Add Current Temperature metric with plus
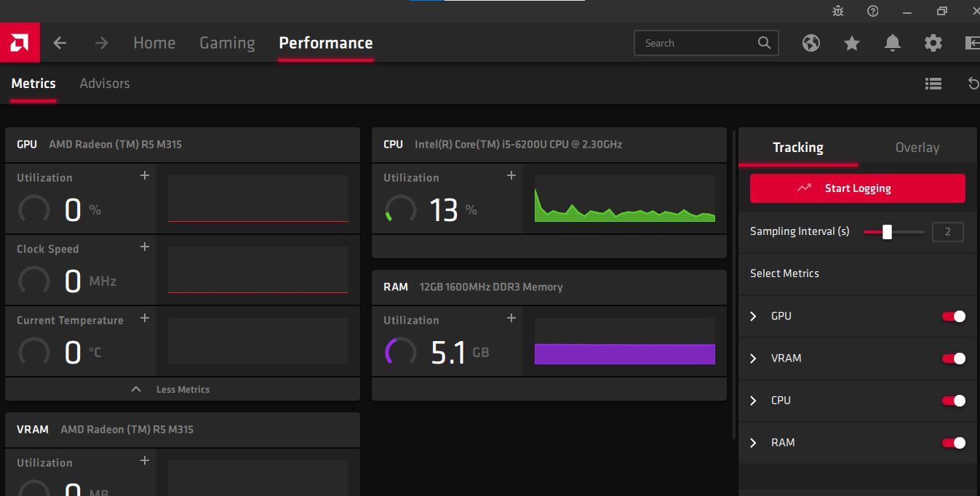This screenshot has width=980, height=496. [145, 318]
